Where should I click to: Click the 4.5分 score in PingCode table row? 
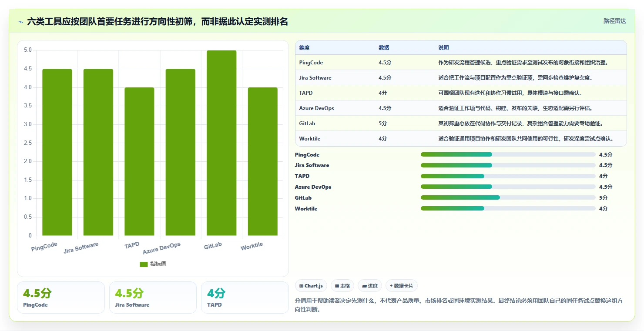coord(385,63)
